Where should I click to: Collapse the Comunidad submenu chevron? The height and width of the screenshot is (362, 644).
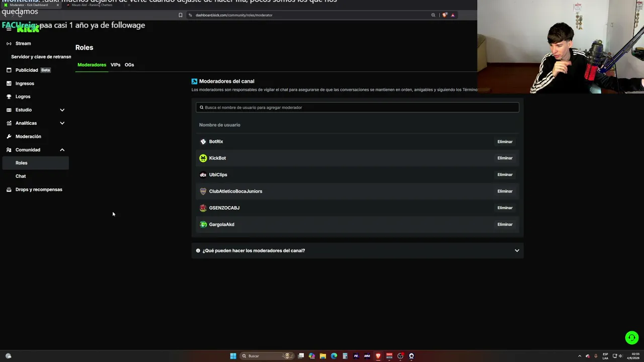tap(62, 150)
